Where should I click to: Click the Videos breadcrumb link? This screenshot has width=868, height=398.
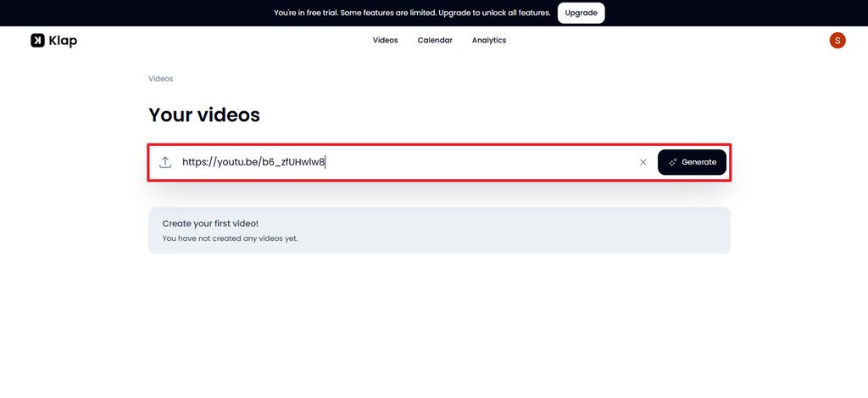pos(160,79)
